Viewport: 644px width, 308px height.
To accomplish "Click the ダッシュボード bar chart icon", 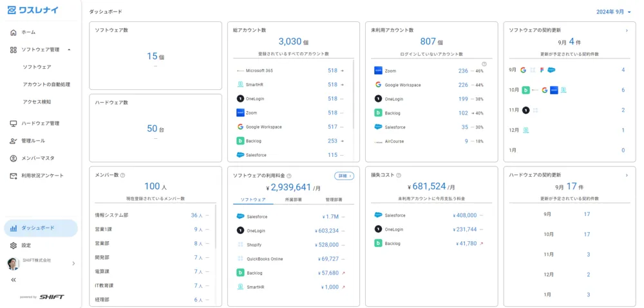I will pyautogui.click(x=14, y=228).
